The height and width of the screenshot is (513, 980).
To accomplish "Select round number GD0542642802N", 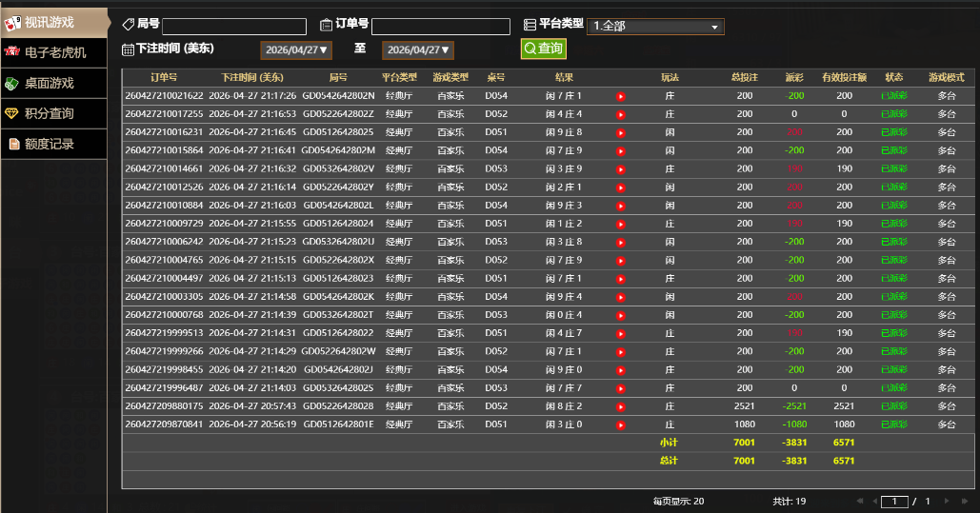I will pyautogui.click(x=338, y=95).
